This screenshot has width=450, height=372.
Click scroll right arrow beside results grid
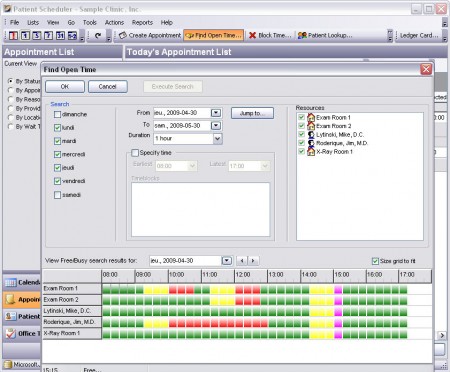(x=442, y=335)
